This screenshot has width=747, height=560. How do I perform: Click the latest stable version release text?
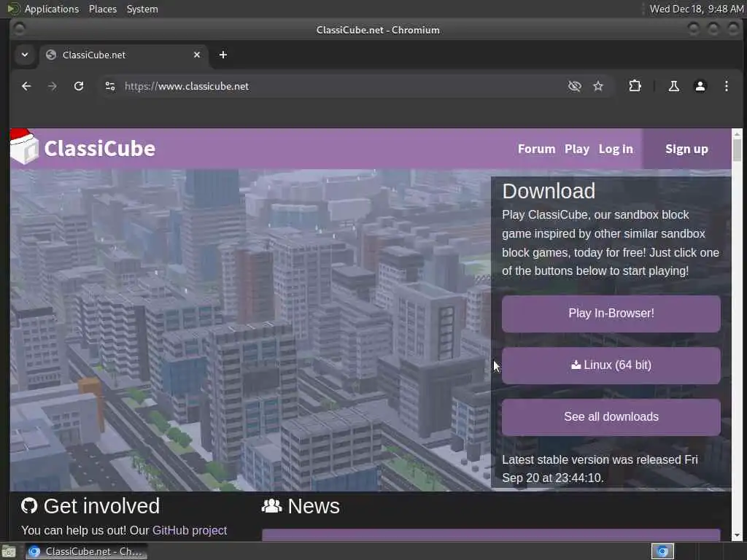[600, 469]
